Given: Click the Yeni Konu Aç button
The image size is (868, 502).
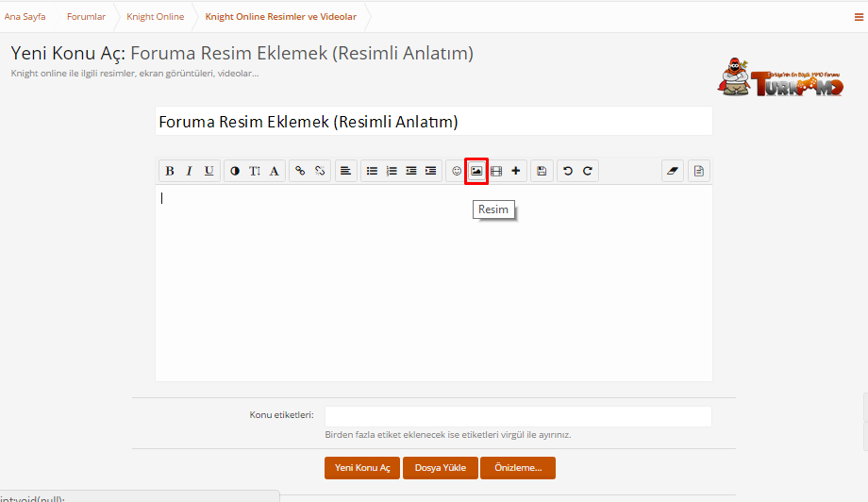Looking at the screenshot, I should tap(362, 468).
